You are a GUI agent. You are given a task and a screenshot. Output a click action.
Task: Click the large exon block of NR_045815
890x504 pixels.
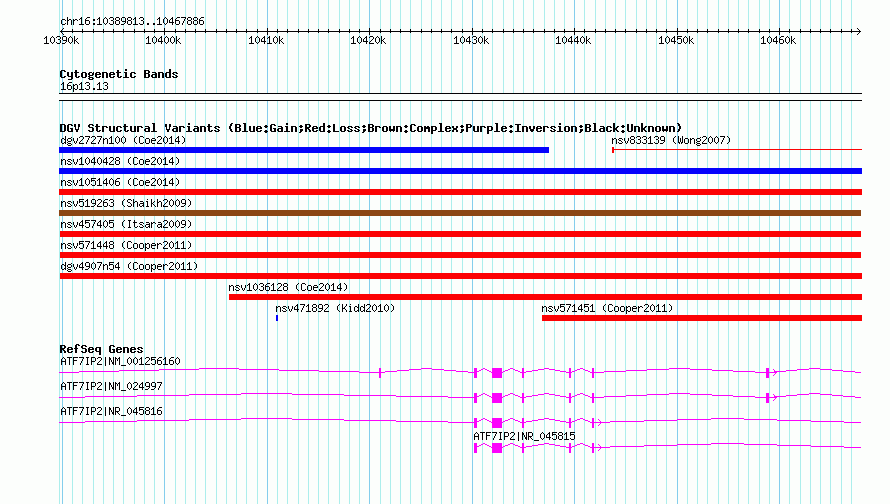(x=497, y=447)
